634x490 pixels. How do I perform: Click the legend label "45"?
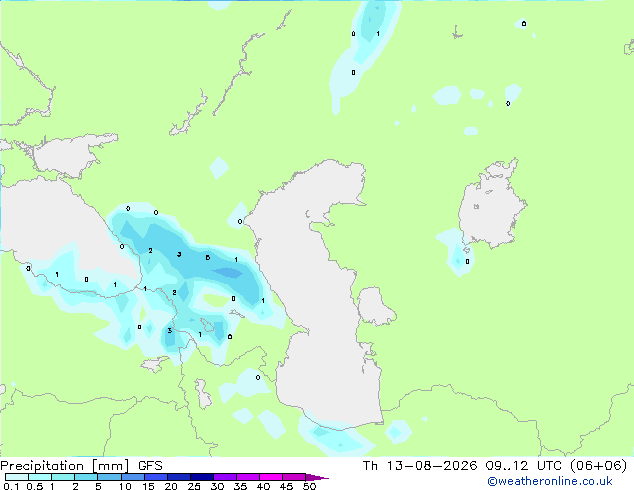286,486
